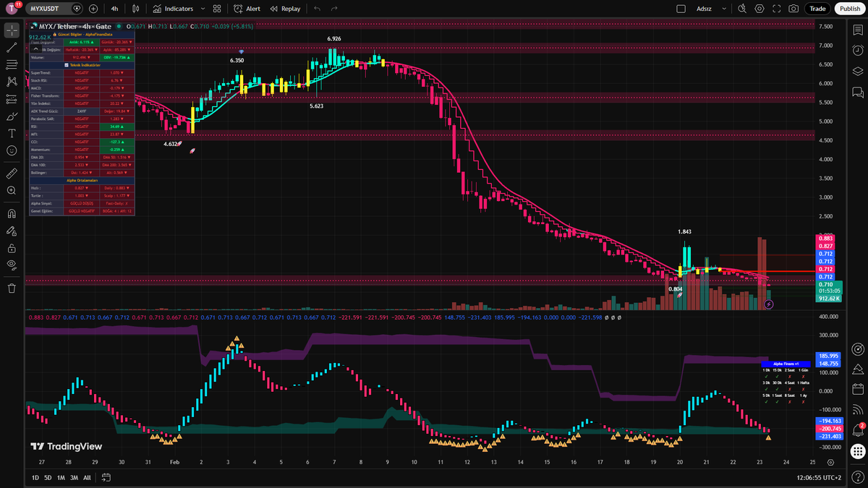This screenshot has width=868, height=488.
Task: Expand the indicators favorites chevron
Action: pyautogui.click(x=203, y=9)
